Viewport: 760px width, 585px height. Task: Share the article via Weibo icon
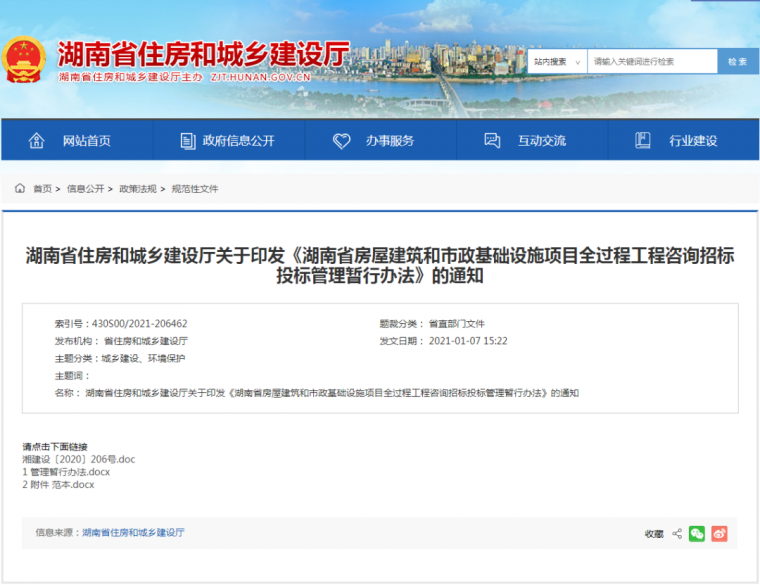pos(719,534)
